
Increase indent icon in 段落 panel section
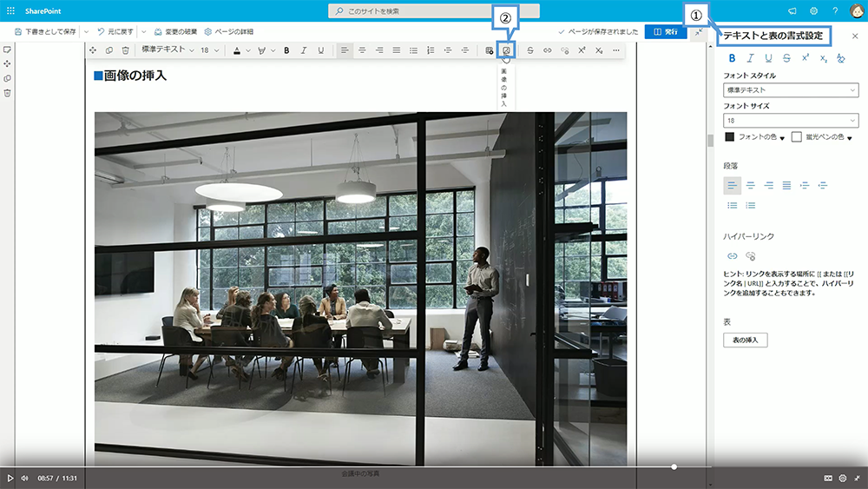[x=805, y=186]
